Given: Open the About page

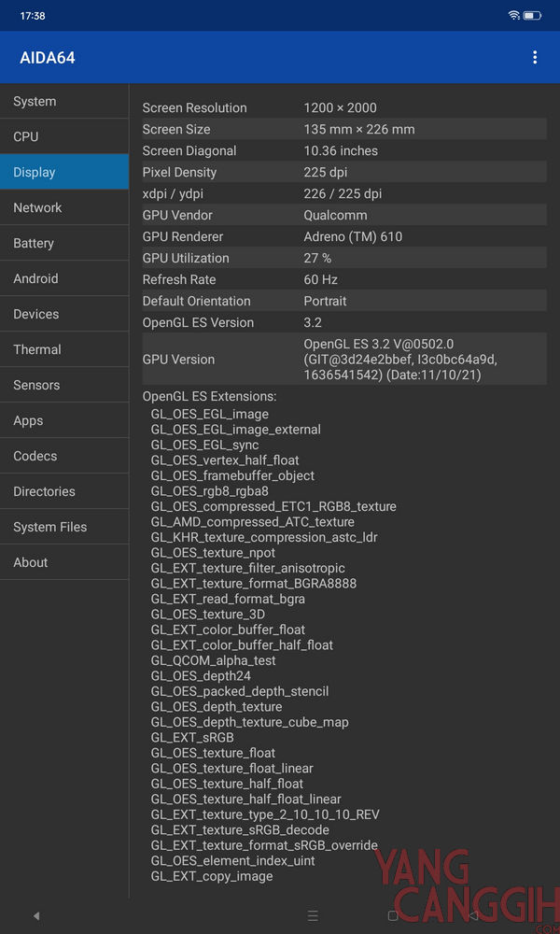Looking at the screenshot, I should point(64,563).
